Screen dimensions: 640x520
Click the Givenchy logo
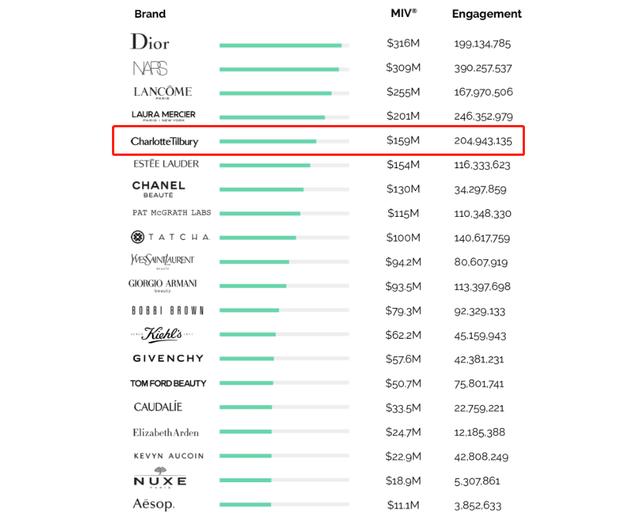click(x=168, y=358)
